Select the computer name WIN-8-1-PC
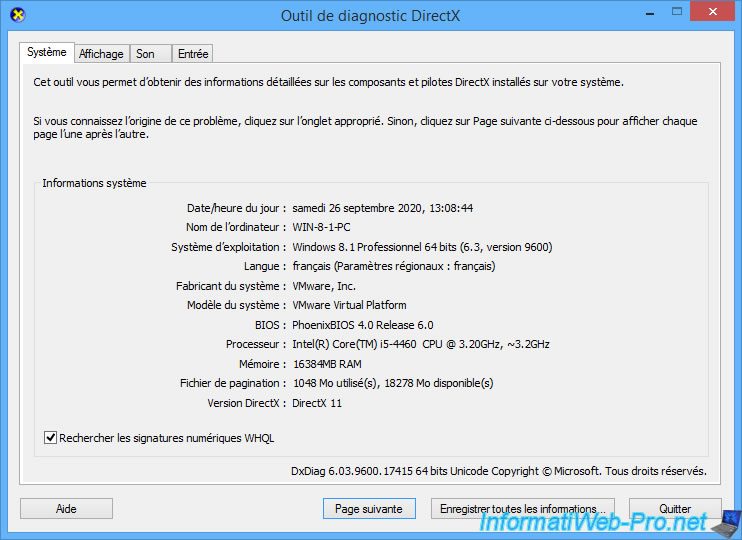This screenshot has width=742, height=540. point(321,227)
